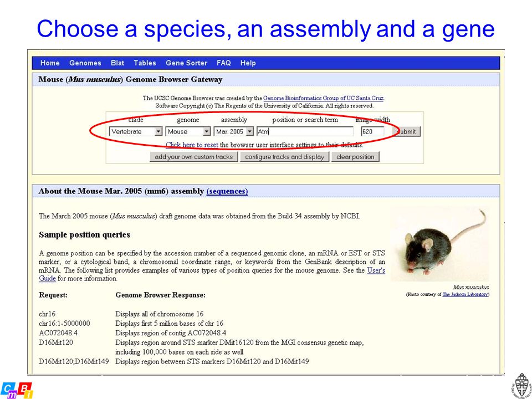Click the university crest logo
This screenshot has width=532, height=399.
click(521, 386)
